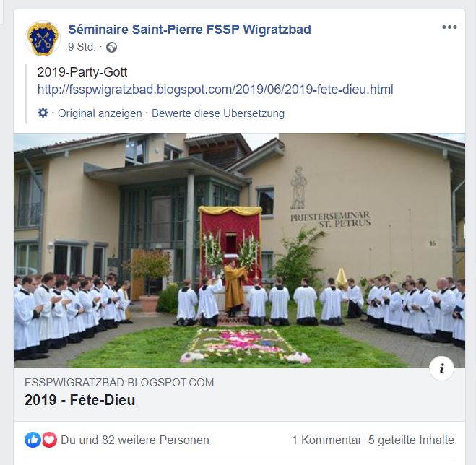Open the 2019 - Fête-Dieu article title
Screen dimensions: 476x465
point(80,400)
